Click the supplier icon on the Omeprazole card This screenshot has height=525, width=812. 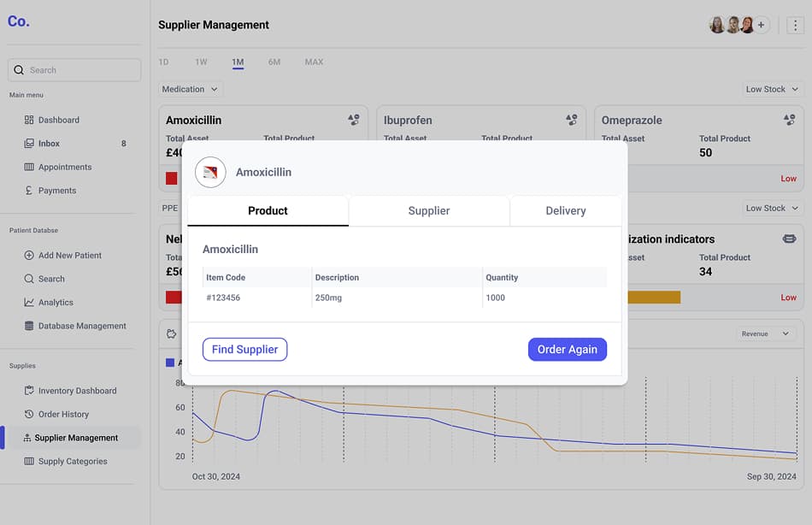coord(786,120)
